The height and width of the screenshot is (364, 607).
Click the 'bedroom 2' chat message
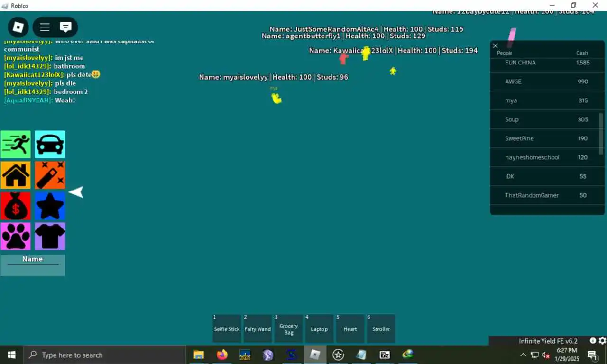point(71,92)
